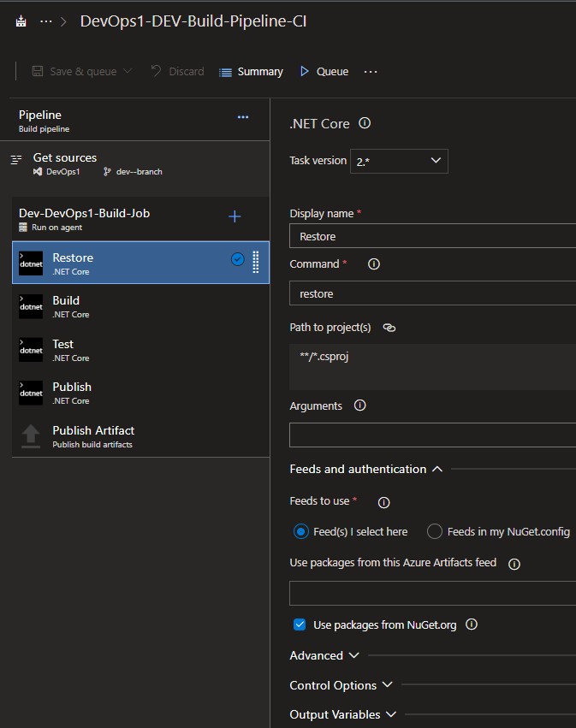Open toolbar more actions ellipsis

(x=371, y=72)
